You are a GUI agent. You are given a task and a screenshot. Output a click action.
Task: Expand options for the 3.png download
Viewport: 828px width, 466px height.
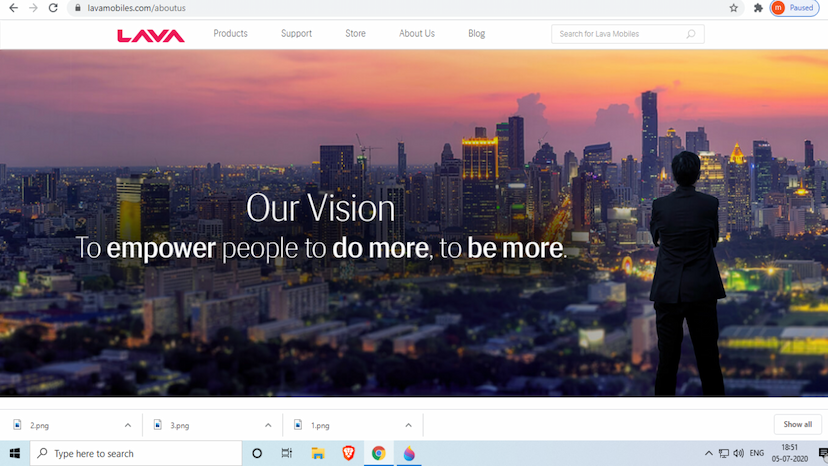(267, 425)
